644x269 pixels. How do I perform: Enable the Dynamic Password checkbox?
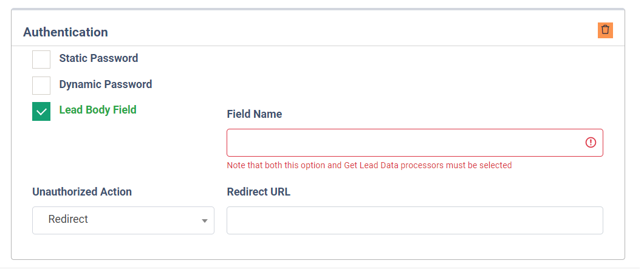41,86
